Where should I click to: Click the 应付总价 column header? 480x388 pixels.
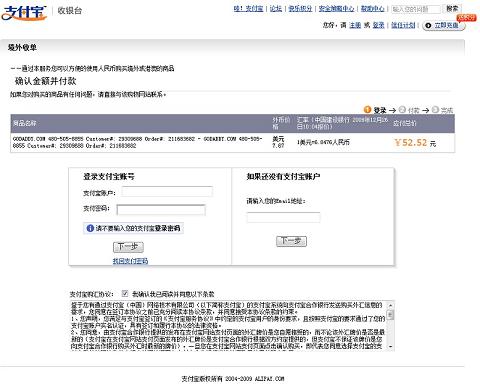[x=405, y=123]
